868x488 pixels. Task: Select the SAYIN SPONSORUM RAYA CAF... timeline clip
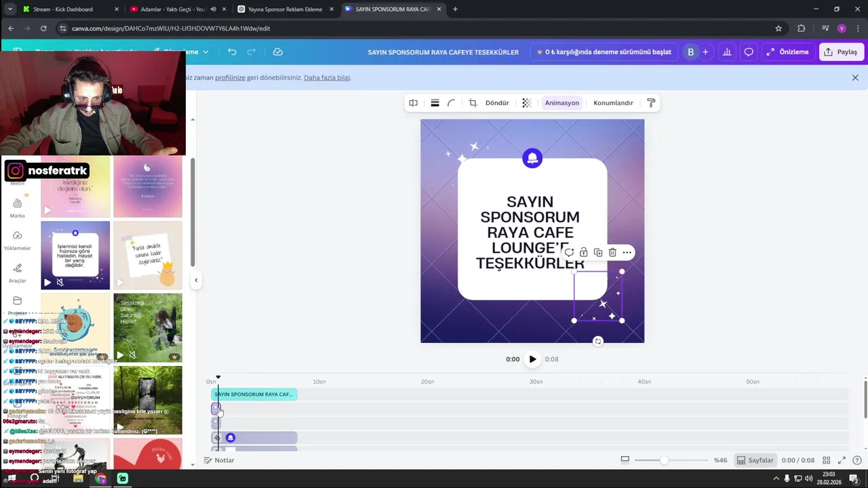pos(254,394)
